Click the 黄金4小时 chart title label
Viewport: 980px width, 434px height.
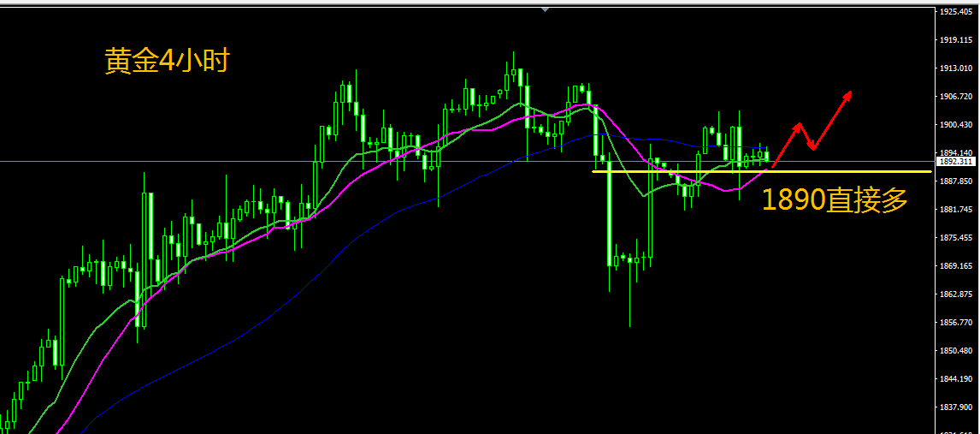[167, 62]
